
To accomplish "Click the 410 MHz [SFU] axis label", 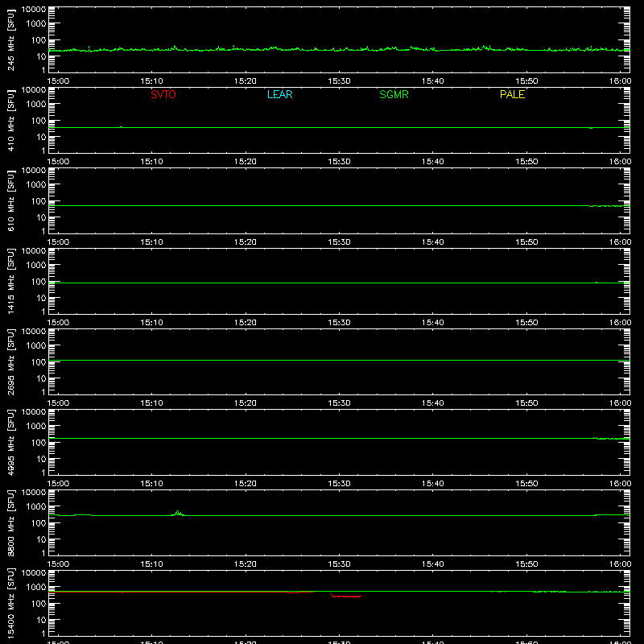I will (x=11, y=120).
